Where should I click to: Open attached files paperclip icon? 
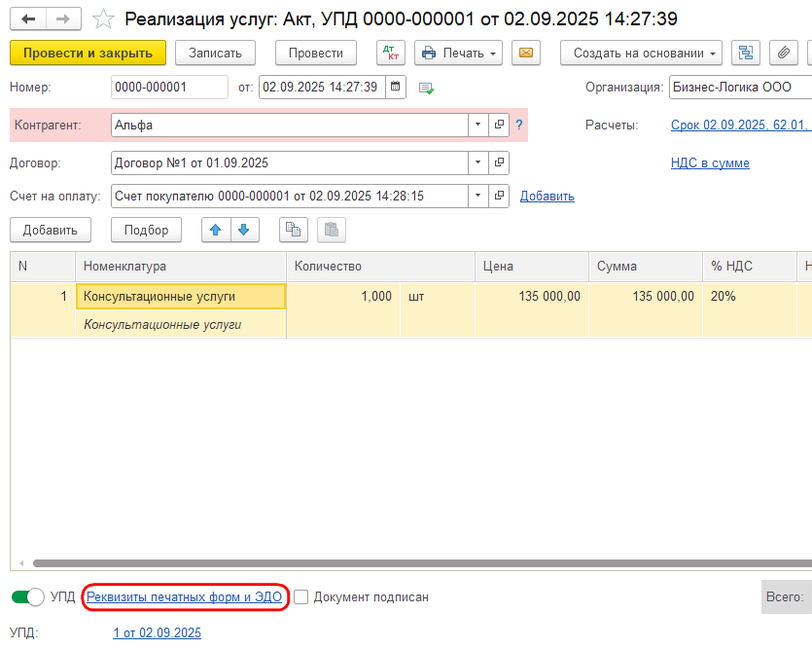[x=784, y=53]
